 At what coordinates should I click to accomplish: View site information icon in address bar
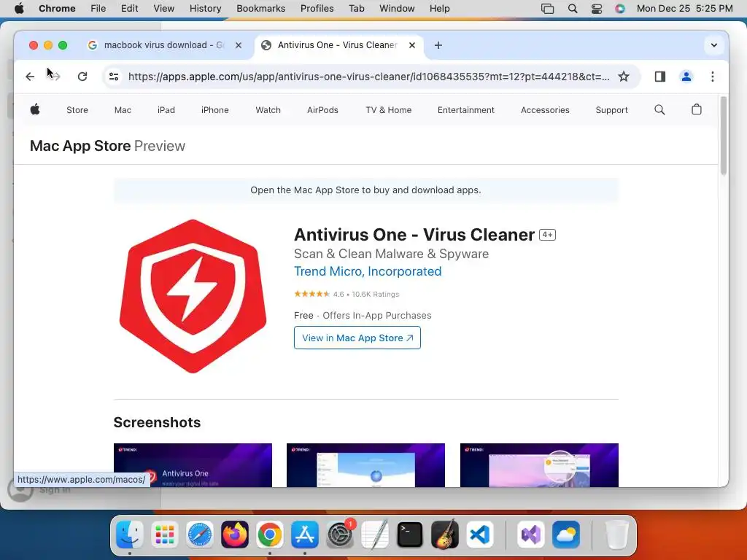click(114, 77)
